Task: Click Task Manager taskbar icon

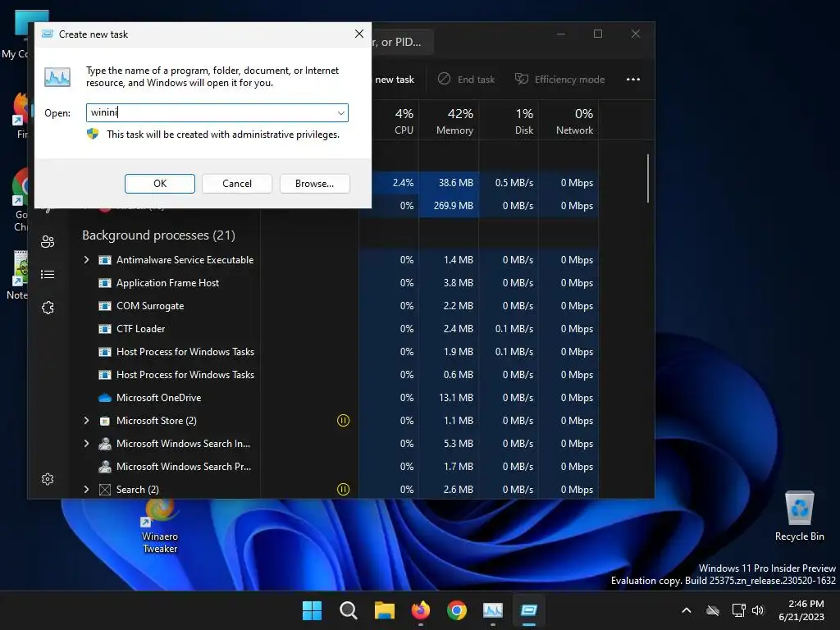Action: tap(493, 610)
